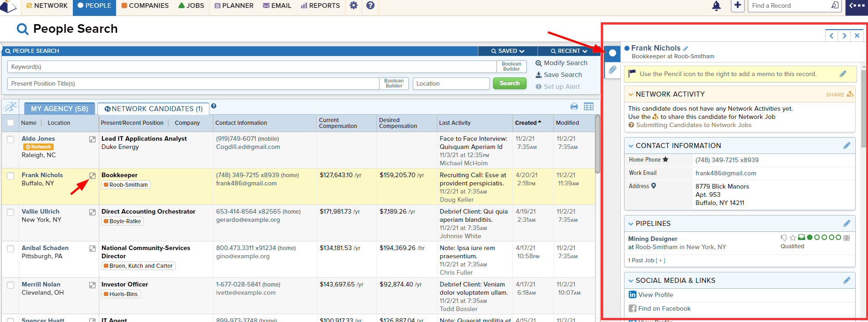
Task: Check the Frank Nichols row checkbox
Action: pyautogui.click(x=10, y=176)
